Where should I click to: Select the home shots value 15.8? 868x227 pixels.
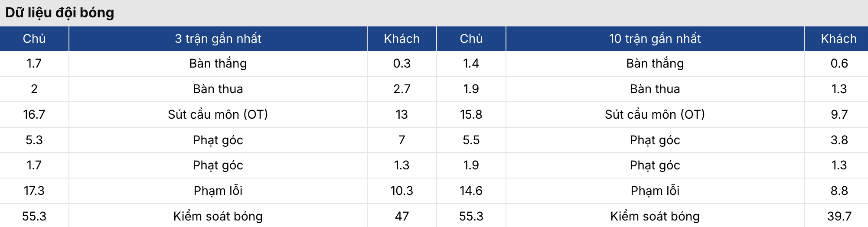point(471,114)
